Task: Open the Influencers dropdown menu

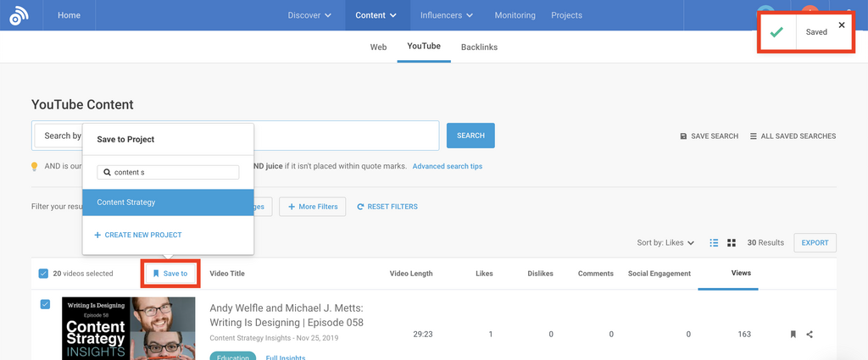Action: 446,15
